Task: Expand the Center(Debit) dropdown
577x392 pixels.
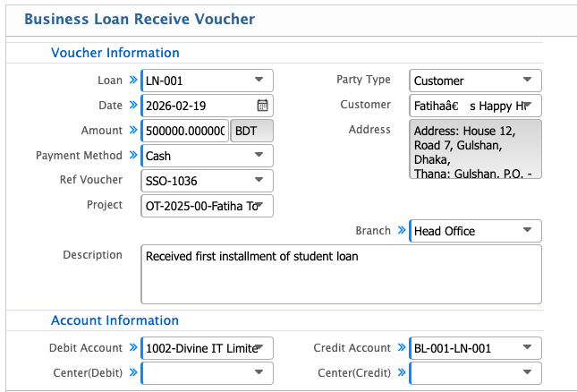Action: pyautogui.click(x=259, y=372)
